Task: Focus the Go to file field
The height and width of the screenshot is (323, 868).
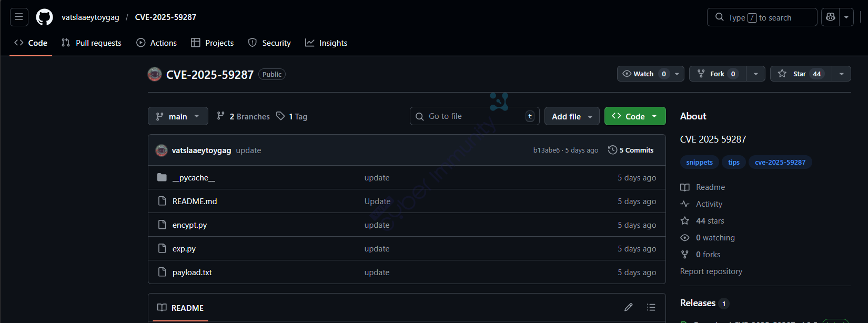Action: point(473,116)
